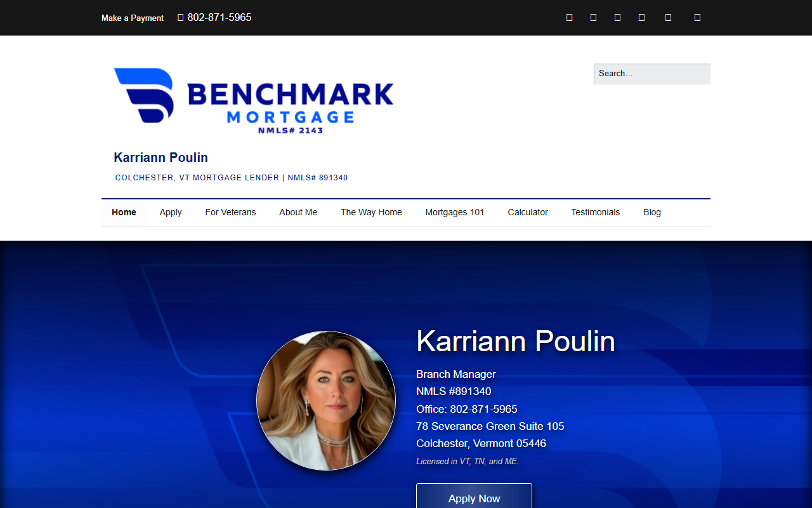Image resolution: width=812 pixels, height=508 pixels.
Task: Open the leftmost social icon in top bar
Action: tap(569, 18)
